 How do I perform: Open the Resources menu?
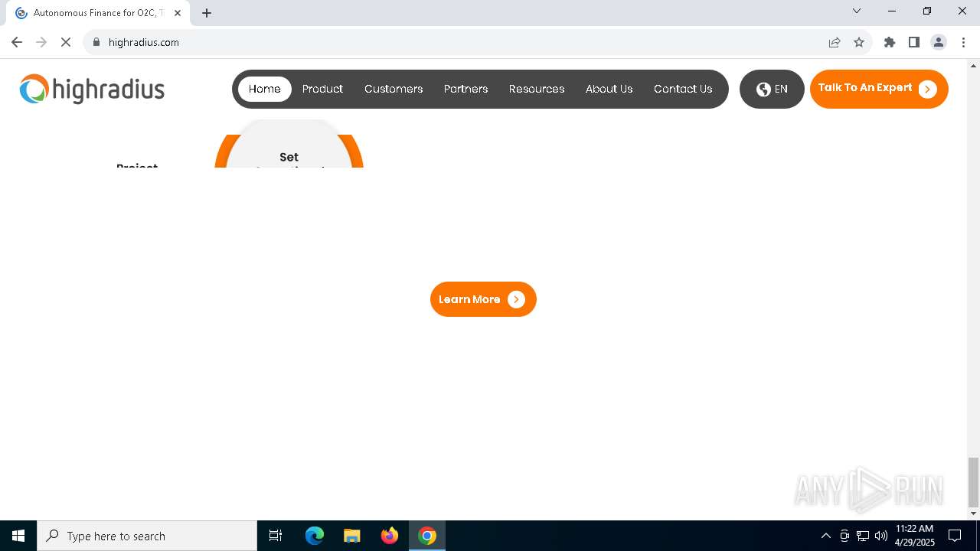537,89
